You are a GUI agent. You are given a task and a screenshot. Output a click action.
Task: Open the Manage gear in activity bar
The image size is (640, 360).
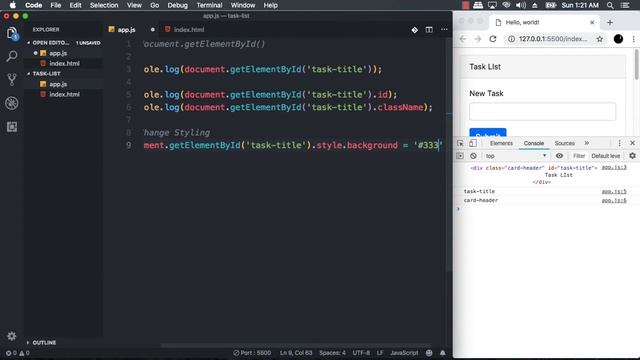11,336
